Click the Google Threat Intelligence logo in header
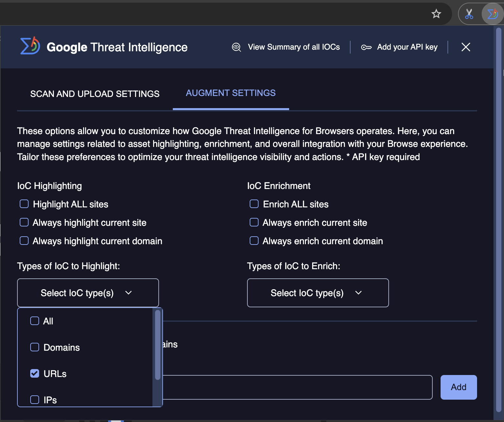This screenshot has height=422, width=504. tap(30, 46)
